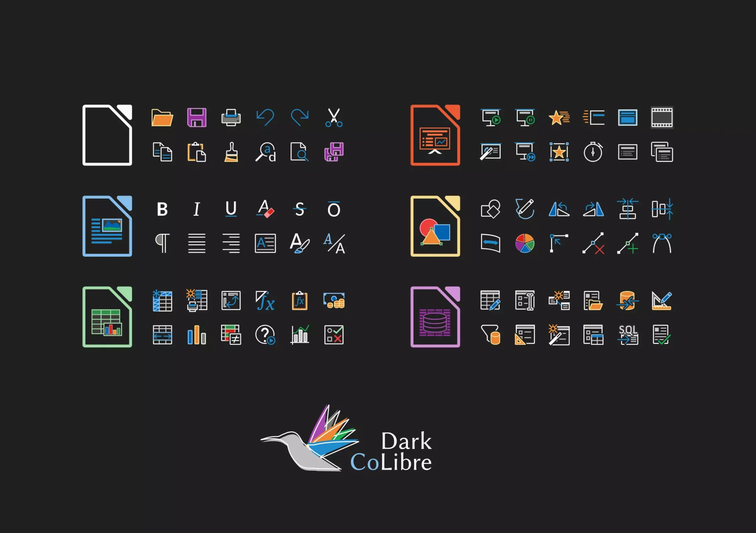Select the pencil freeform curve icon
This screenshot has height=533, width=756.
pyautogui.click(x=525, y=209)
